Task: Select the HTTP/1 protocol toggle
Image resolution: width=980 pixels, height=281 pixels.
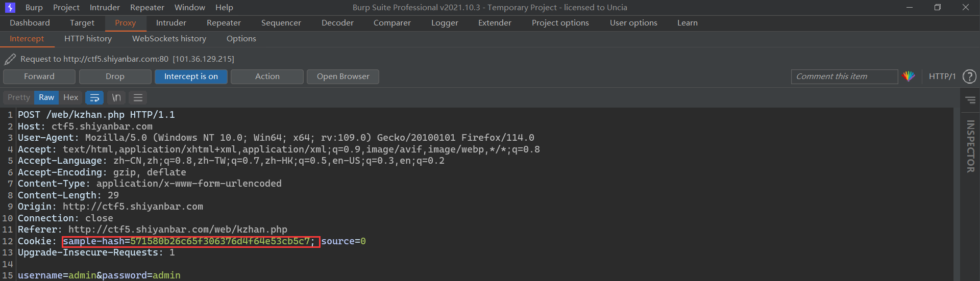Action: 942,76
